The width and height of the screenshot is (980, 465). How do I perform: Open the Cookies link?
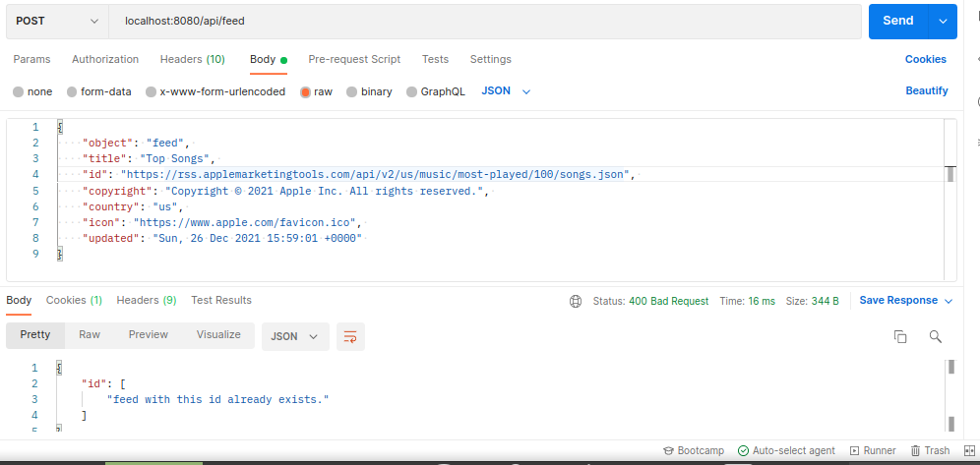click(x=926, y=59)
